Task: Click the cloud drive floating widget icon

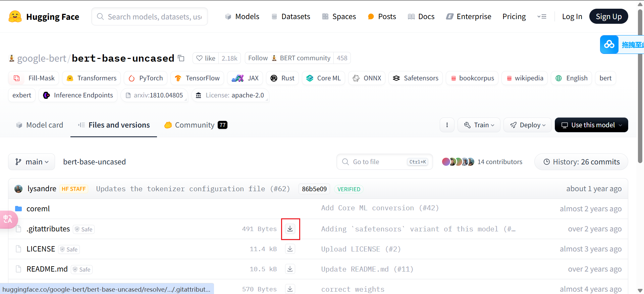Action: tap(609, 45)
